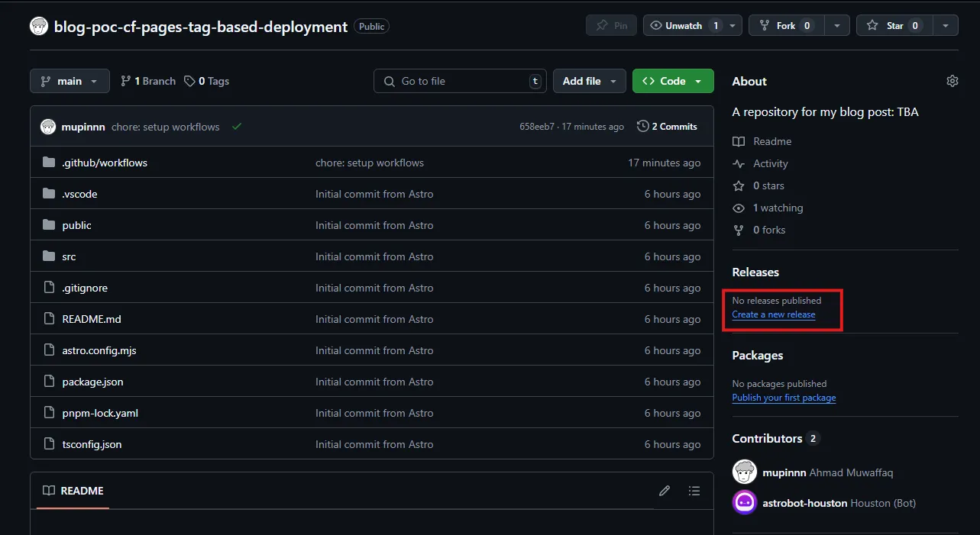980x535 pixels.
Task: Open the README book icon in About
Action: tap(738, 141)
